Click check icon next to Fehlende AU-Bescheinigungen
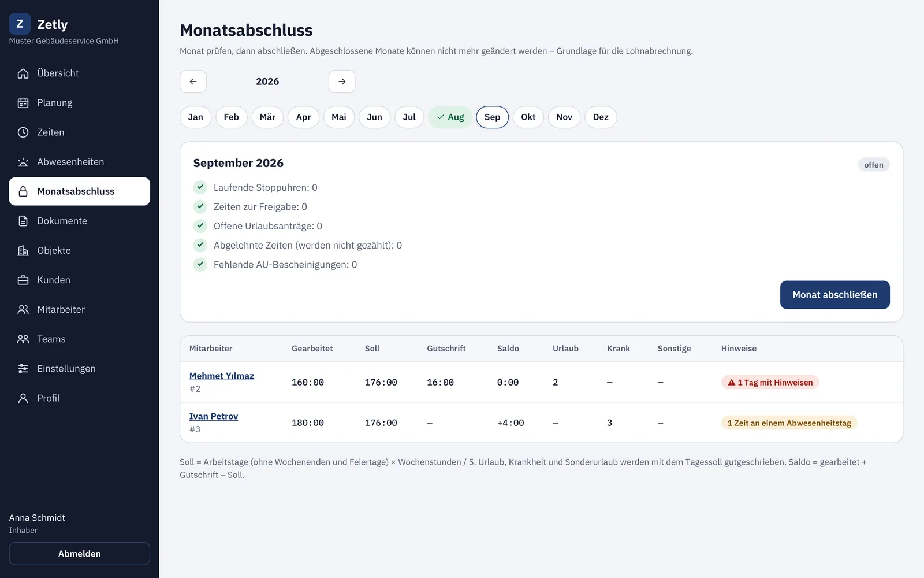This screenshot has width=924, height=578. 200,264
